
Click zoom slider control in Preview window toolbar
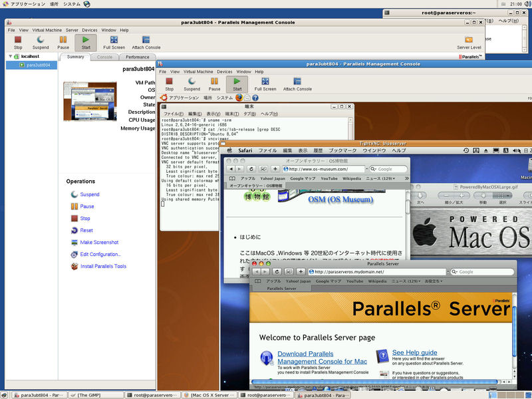click(454, 196)
